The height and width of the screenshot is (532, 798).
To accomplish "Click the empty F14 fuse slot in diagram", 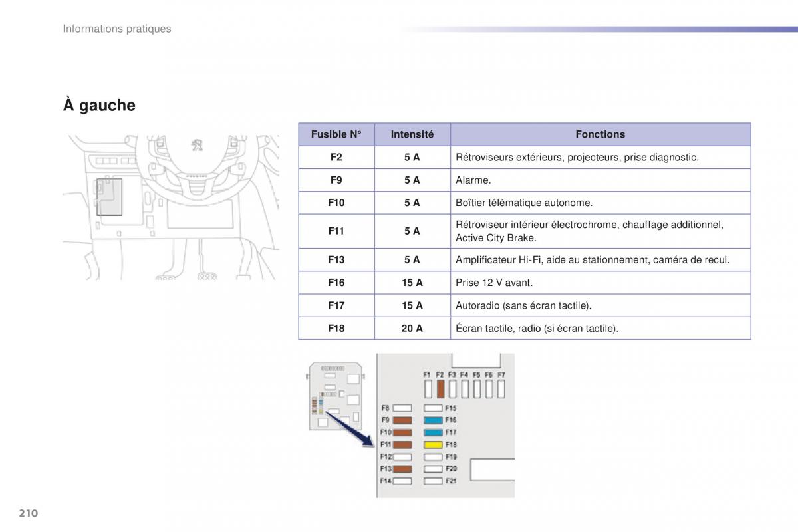I will 402,481.
